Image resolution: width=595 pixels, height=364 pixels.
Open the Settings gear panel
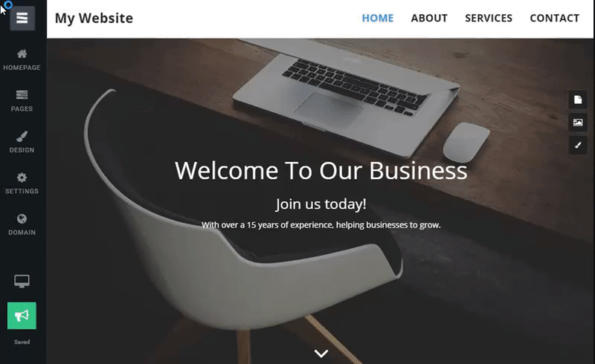click(22, 183)
